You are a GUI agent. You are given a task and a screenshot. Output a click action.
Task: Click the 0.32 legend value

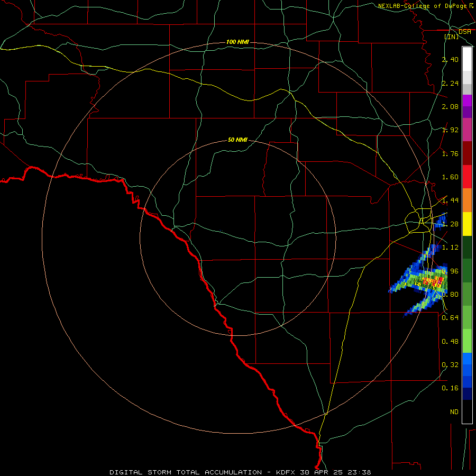[450, 365]
